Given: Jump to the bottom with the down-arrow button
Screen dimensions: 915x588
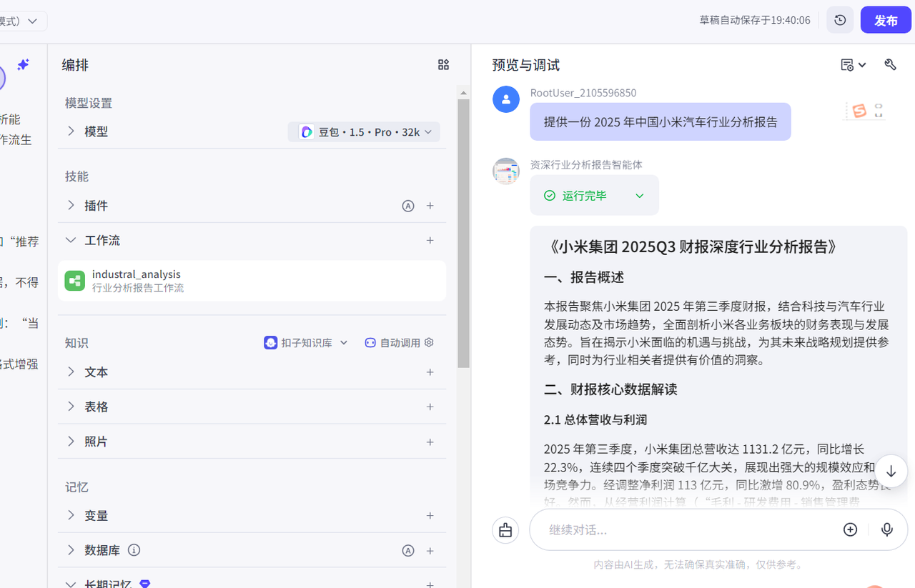Looking at the screenshot, I should point(891,472).
